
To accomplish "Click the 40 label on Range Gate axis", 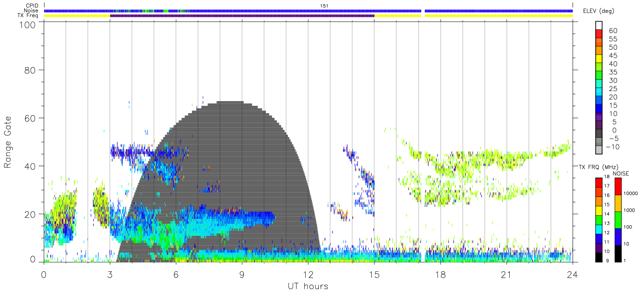I will click(x=30, y=166).
